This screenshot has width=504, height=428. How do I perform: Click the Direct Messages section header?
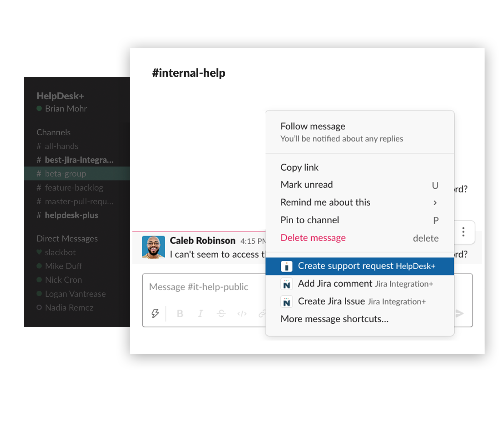coord(67,239)
